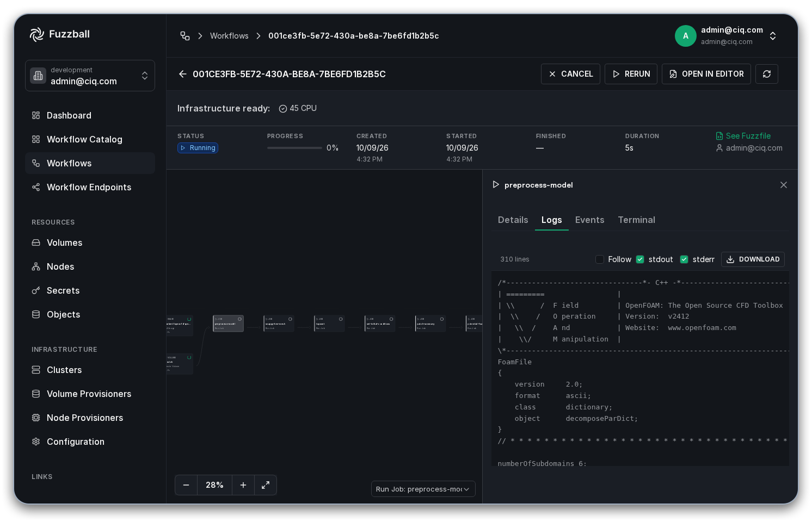Click the Fuzzball logo icon
Screen dimensions: 812x522
pos(37,34)
